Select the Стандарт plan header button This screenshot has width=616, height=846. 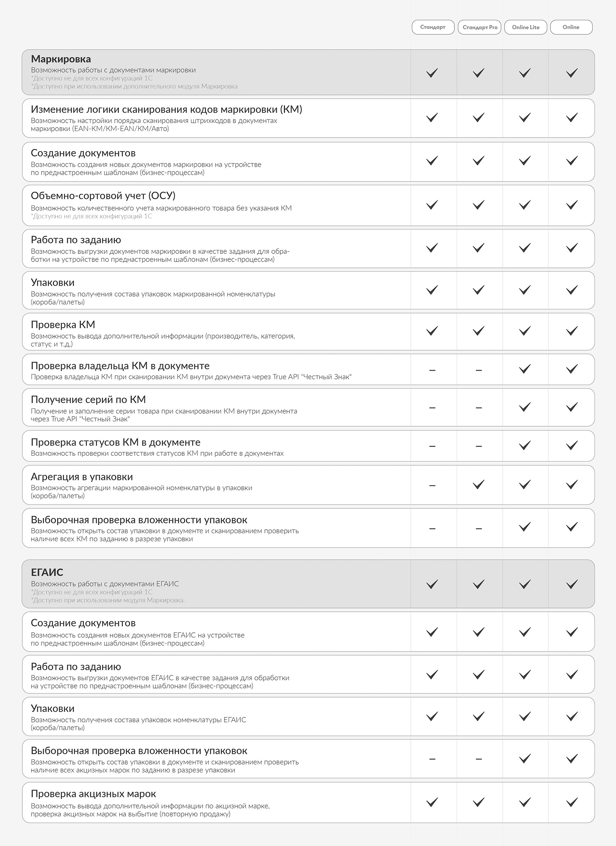pos(433,27)
